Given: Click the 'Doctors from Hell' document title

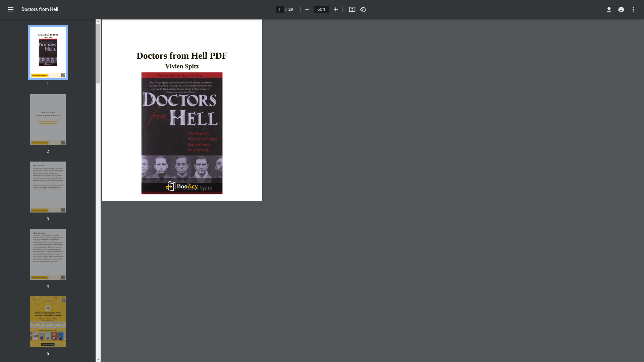Looking at the screenshot, I should click(40, 9).
